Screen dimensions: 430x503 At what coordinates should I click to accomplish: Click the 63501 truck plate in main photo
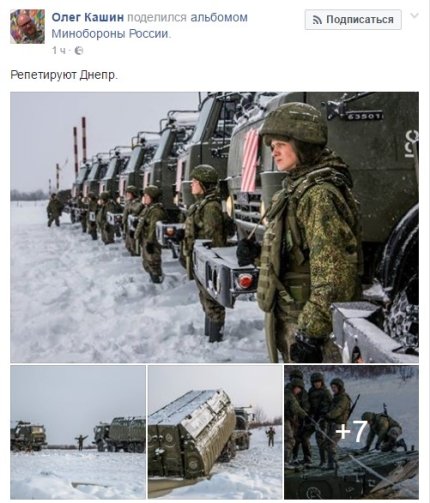point(363,116)
